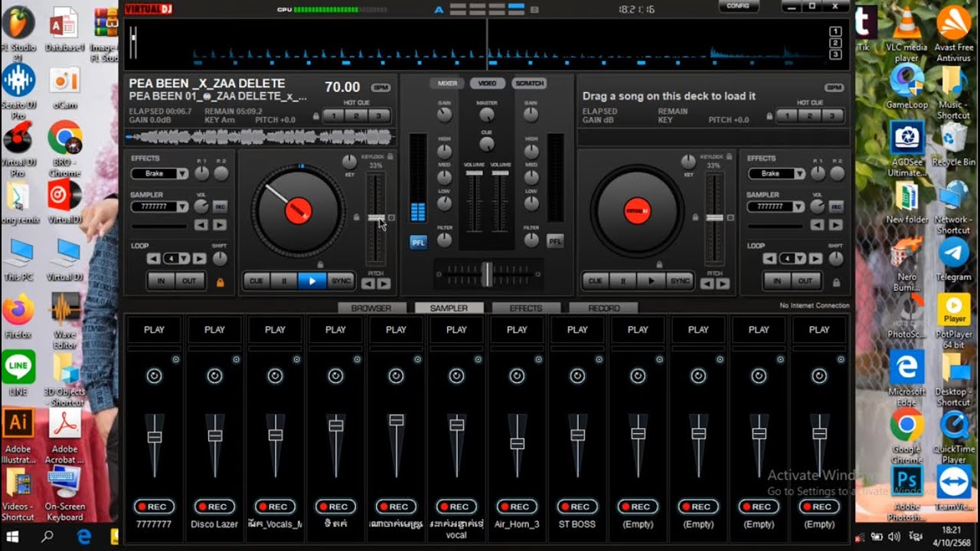The image size is (980, 551).
Task: Toggle the orange loop lock on left deck
Action: 220,282
